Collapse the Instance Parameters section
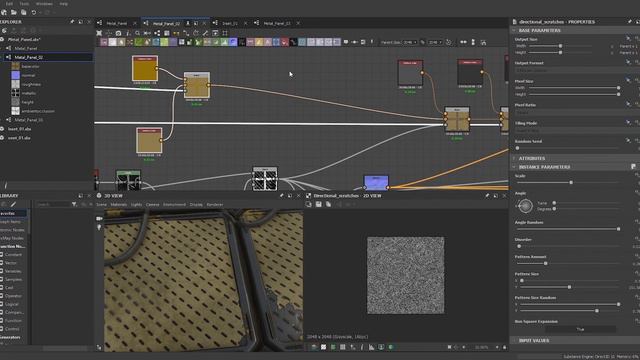Viewport: 640px width, 360px height. [x=514, y=167]
